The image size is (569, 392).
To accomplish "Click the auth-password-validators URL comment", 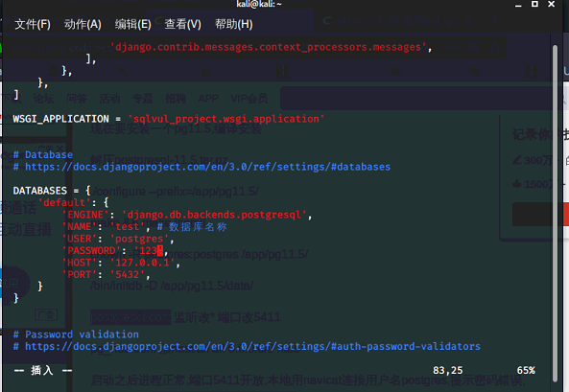I will (247, 346).
